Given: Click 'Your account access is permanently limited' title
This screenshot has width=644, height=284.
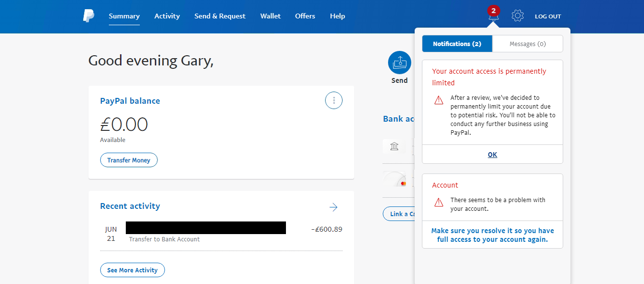Looking at the screenshot, I should (x=489, y=77).
